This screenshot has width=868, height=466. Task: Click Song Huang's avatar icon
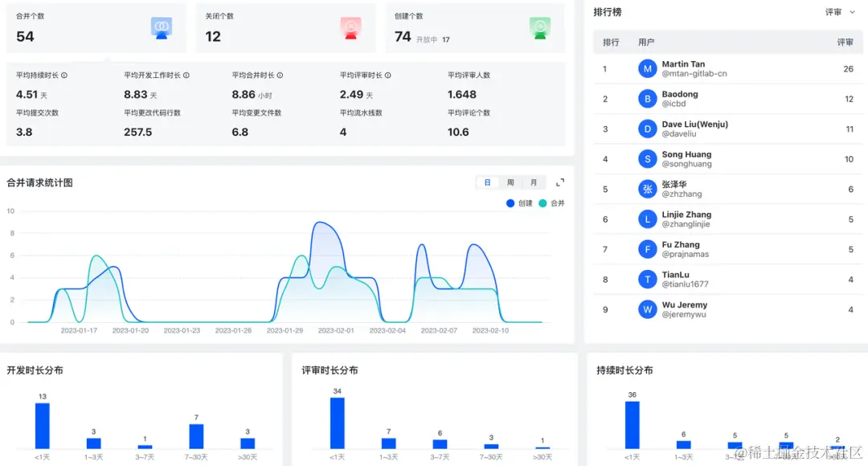coord(647,159)
